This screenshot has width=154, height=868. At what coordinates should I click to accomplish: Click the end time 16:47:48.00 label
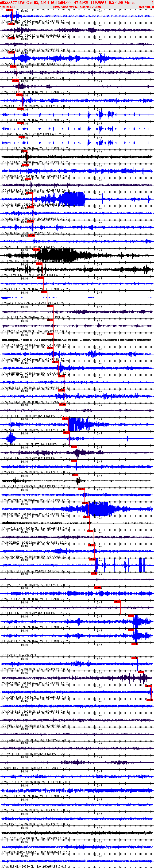(x=146, y=7)
